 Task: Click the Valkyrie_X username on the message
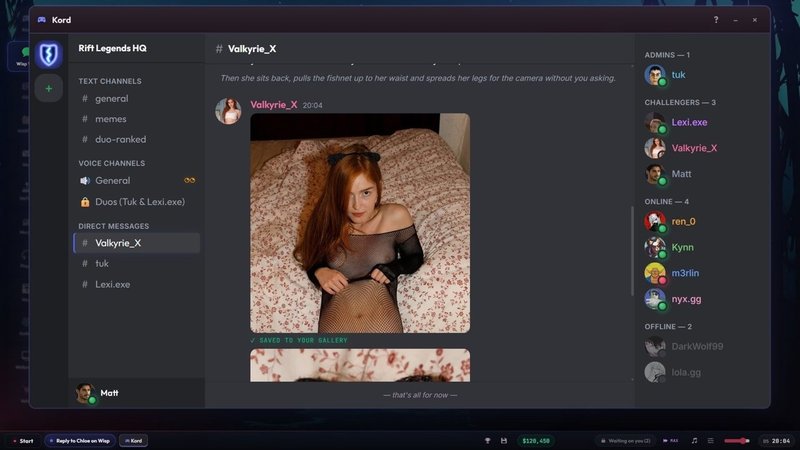coord(274,105)
